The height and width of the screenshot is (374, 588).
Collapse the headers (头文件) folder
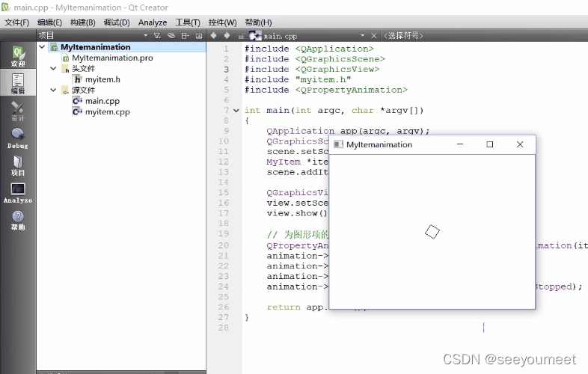(53, 69)
